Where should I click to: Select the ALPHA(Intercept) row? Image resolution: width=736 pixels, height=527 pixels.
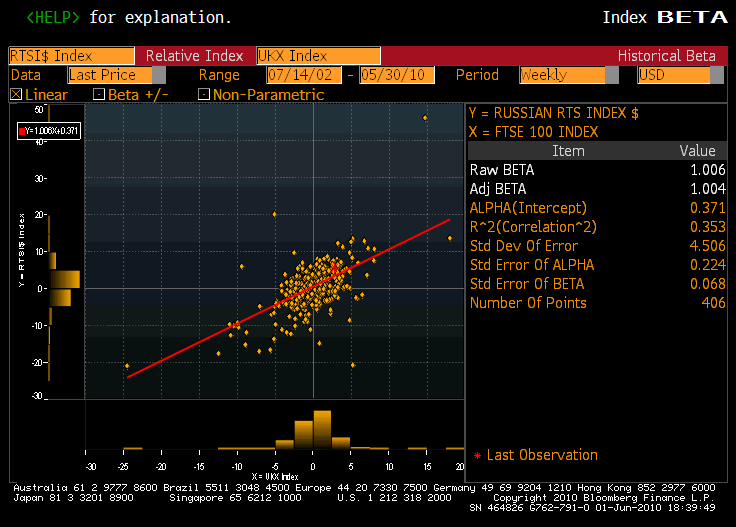coord(597,208)
